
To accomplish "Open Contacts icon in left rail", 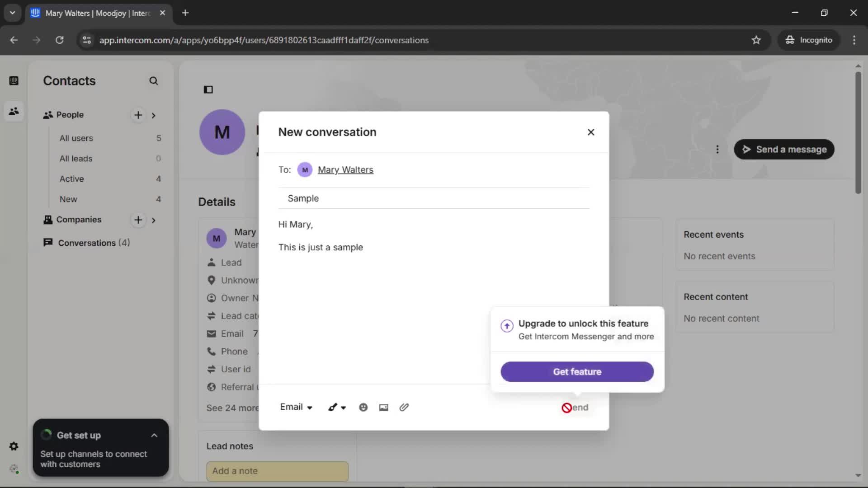I will point(14,111).
